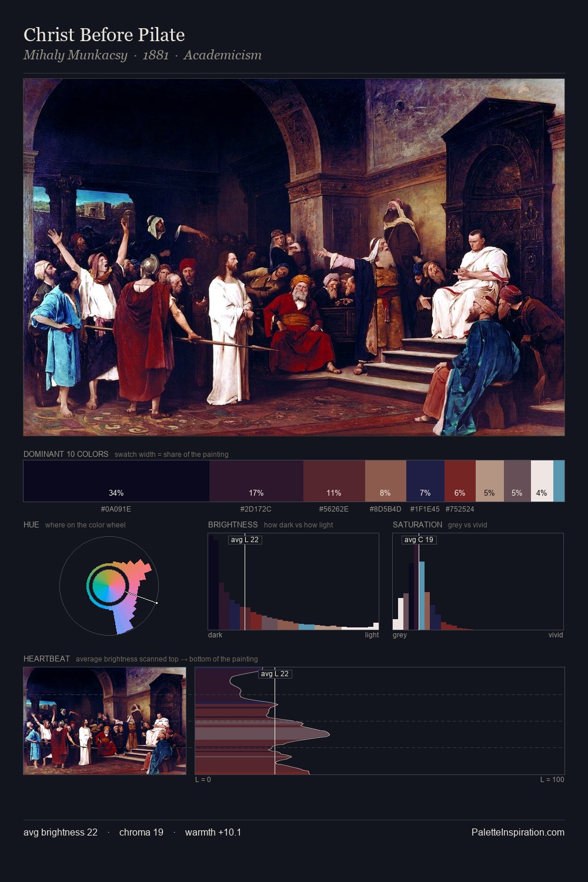Screen dimensions: 588x882
Task: Click the heartbeat brightness profile chart
Action: click(x=380, y=721)
